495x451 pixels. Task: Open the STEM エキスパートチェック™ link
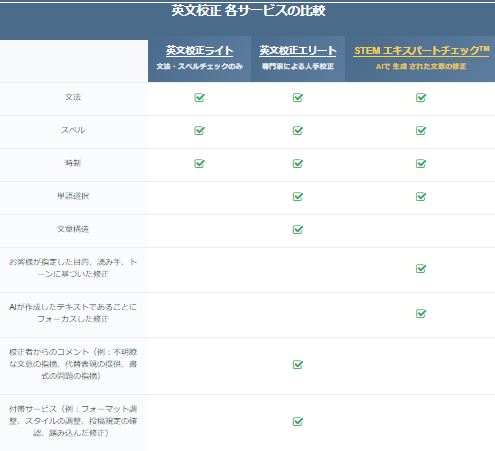421,51
